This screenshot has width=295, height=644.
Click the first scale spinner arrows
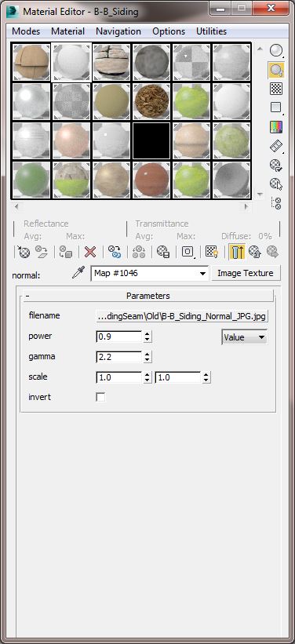point(147,377)
